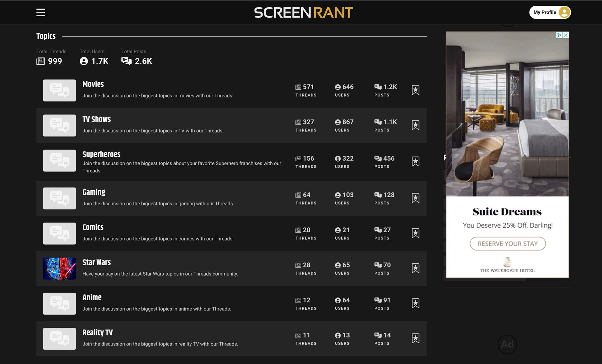Bookmark the Anime topic
602x364 pixels.
pyautogui.click(x=415, y=303)
